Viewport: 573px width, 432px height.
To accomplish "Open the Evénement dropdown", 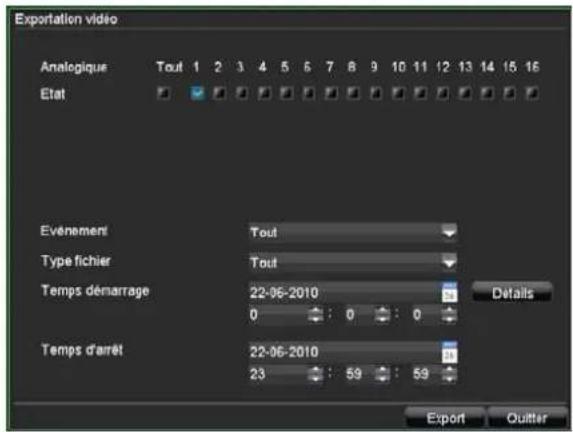I will pyautogui.click(x=353, y=232).
